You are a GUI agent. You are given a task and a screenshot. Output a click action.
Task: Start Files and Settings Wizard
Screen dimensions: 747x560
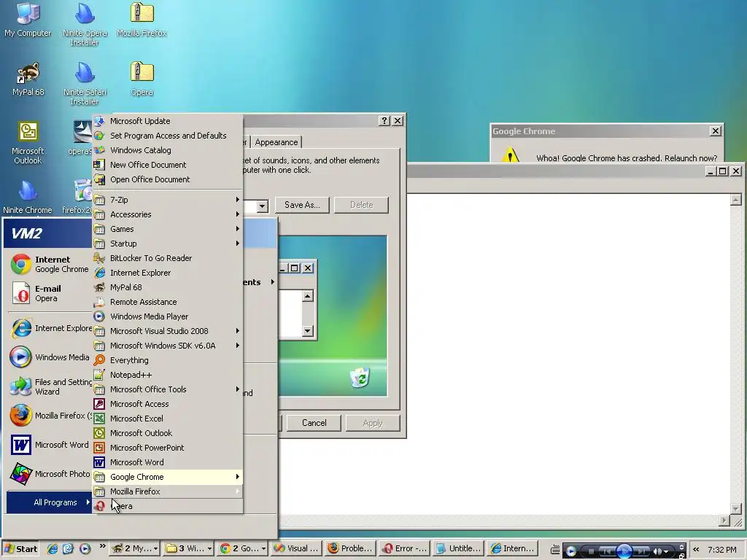[x=50, y=386]
